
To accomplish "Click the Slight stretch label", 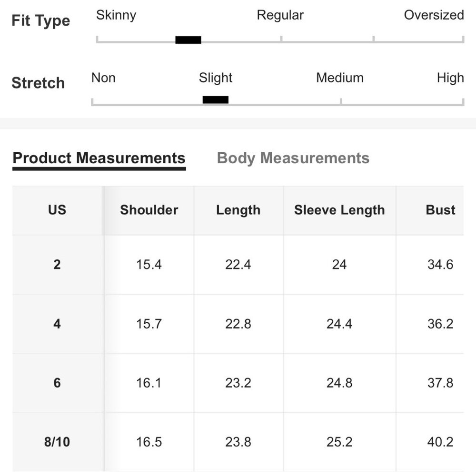I will [216, 78].
